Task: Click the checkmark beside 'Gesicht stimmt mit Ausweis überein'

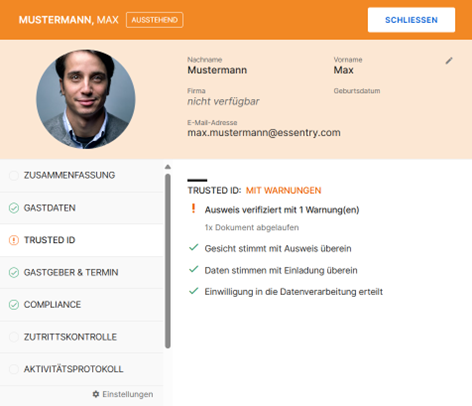Action: tap(194, 248)
